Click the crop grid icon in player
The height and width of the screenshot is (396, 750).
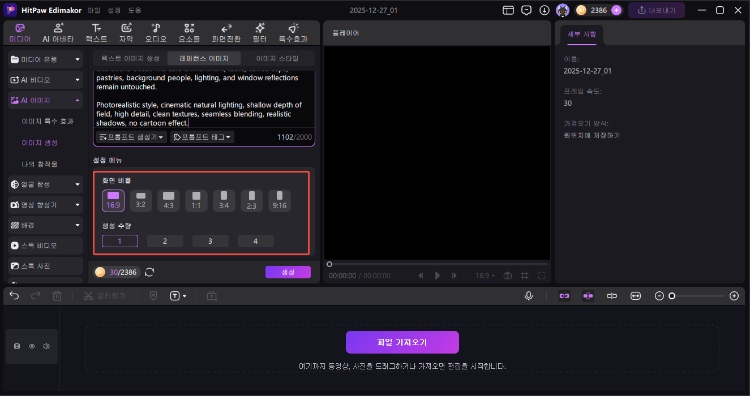coord(525,275)
